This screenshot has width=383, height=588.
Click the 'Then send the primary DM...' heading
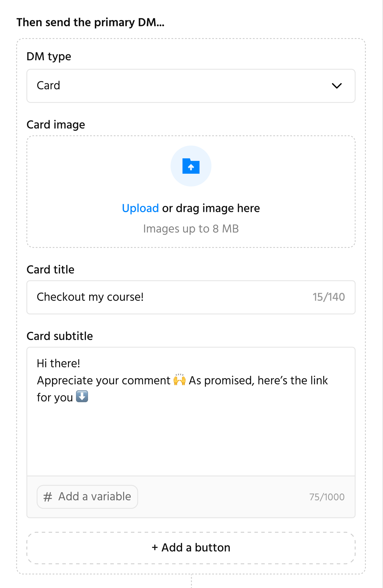90,22
